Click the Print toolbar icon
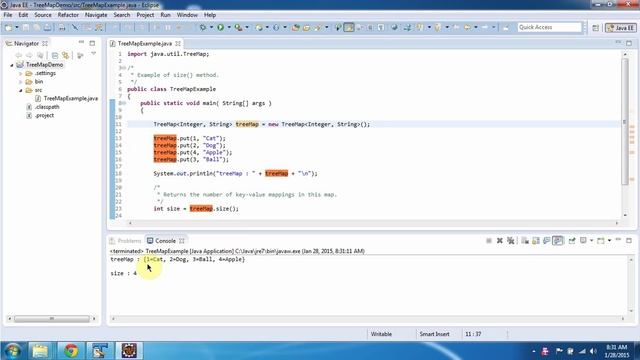The height and width of the screenshot is (360, 640). click(62, 27)
